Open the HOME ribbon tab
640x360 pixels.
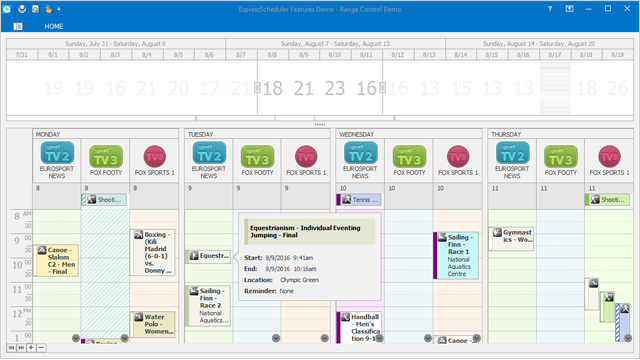[x=54, y=27]
